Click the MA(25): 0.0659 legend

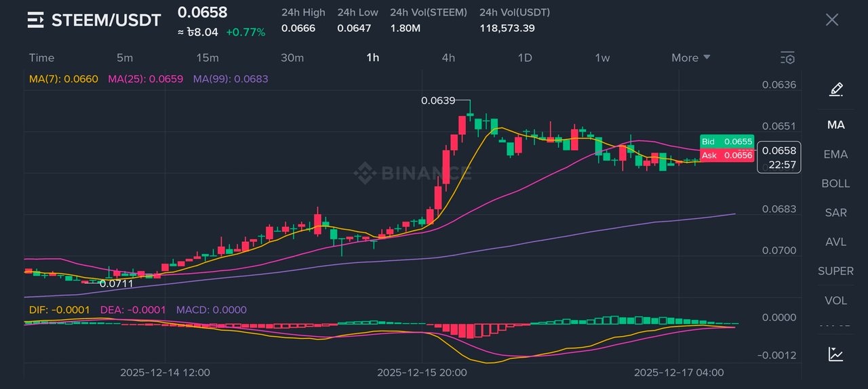click(x=146, y=79)
